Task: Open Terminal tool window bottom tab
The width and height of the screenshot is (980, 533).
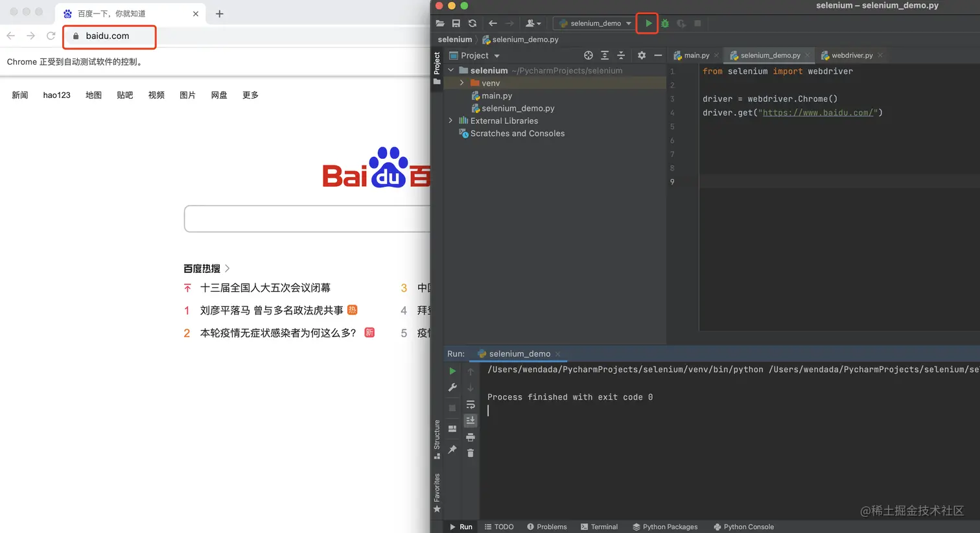Action: tap(599, 527)
